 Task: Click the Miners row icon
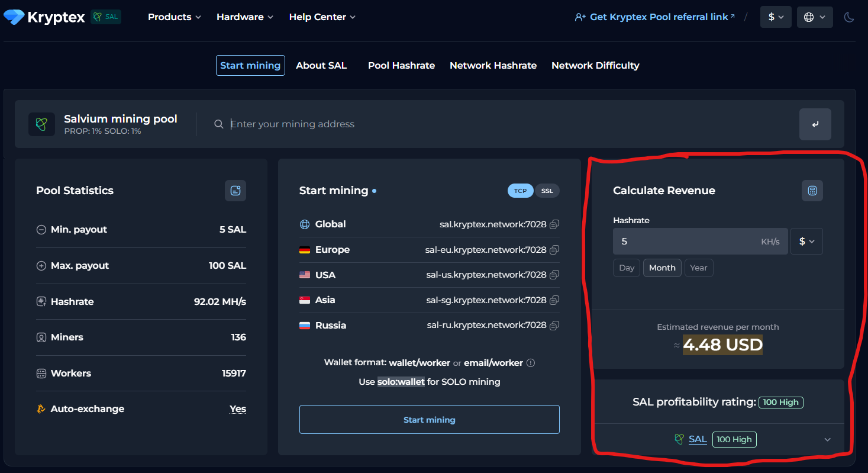coord(41,337)
